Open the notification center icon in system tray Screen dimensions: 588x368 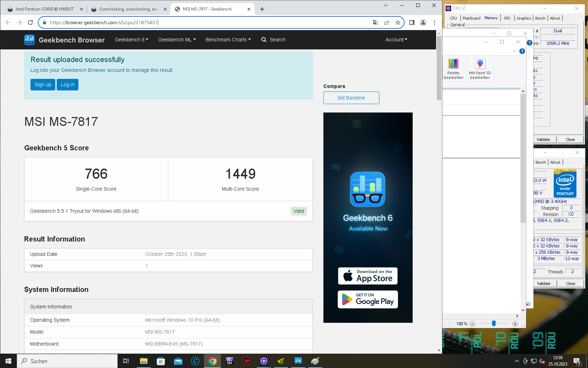[x=577, y=361]
